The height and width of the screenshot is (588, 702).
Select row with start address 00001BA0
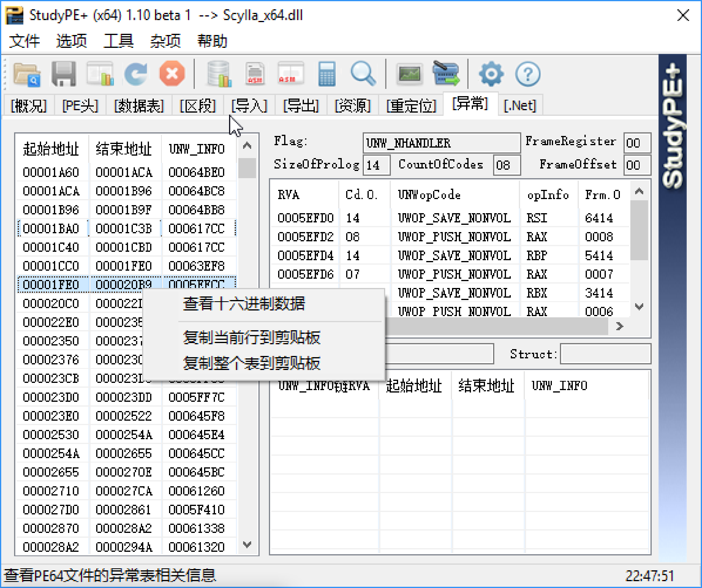pyautogui.click(x=126, y=229)
